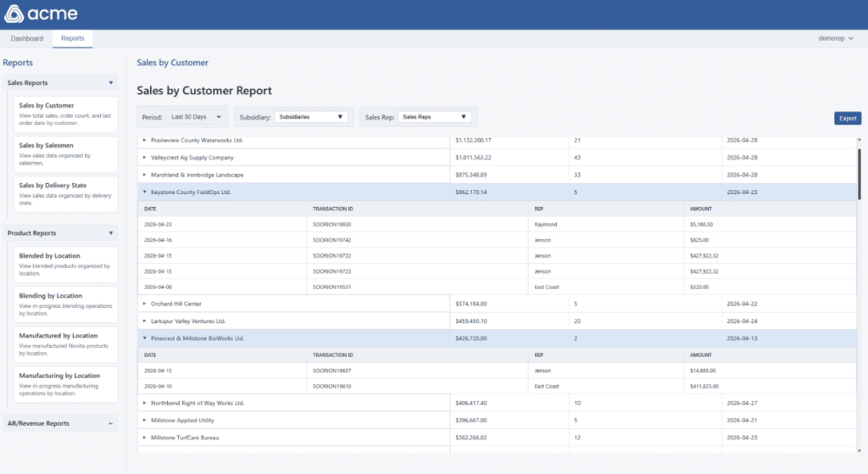Select transaction ID SOORION19722
This screenshot has width=868, height=474.
[x=331, y=256]
